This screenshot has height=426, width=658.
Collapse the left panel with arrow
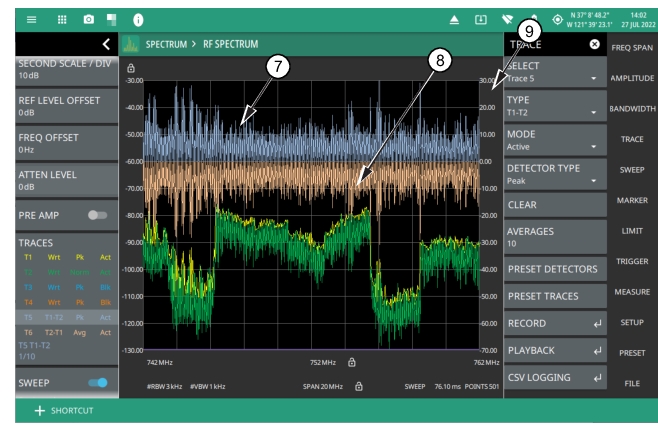tap(106, 45)
